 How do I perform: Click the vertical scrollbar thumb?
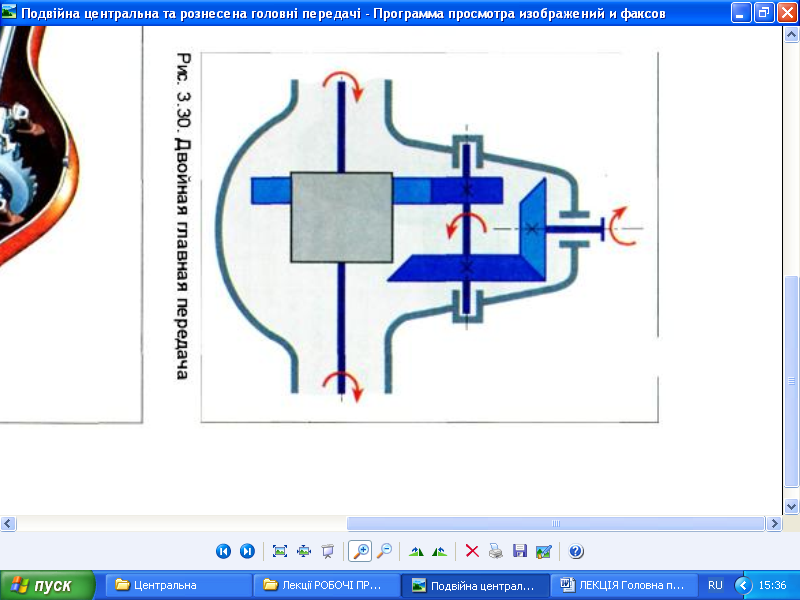pyautogui.click(x=791, y=381)
